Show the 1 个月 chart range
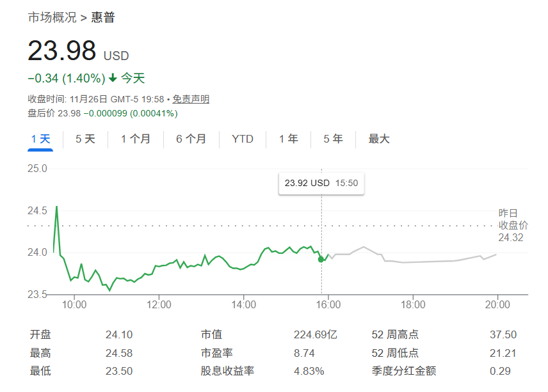Image resolution: width=548 pixels, height=392 pixels. pyautogui.click(x=136, y=139)
